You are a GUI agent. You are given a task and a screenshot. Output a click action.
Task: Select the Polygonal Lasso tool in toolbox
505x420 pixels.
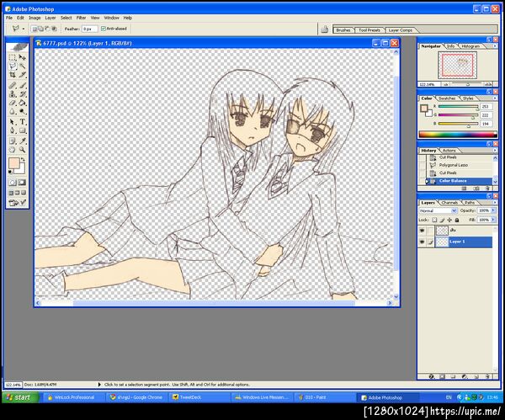point(13,66)
